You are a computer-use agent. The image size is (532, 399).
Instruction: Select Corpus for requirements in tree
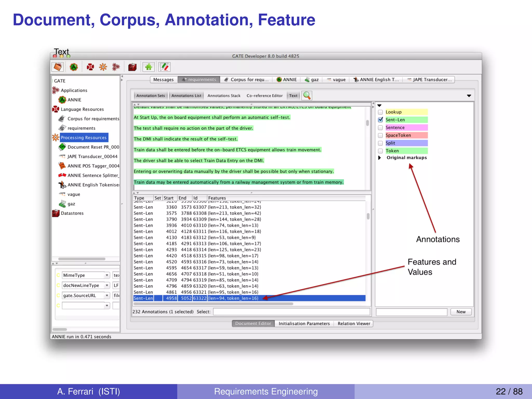coord(93,119)
